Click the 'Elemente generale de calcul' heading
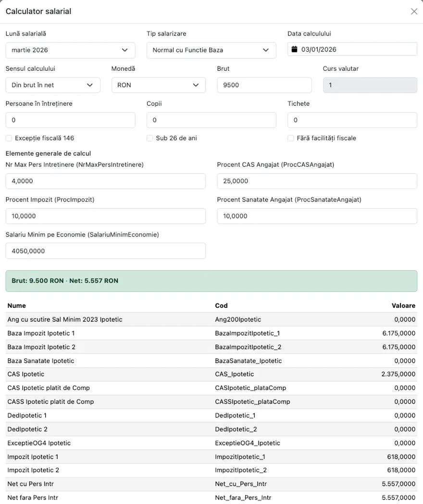The height and width of the screenshot is (504, 423). pyautogui.click(x=48, y=153)
